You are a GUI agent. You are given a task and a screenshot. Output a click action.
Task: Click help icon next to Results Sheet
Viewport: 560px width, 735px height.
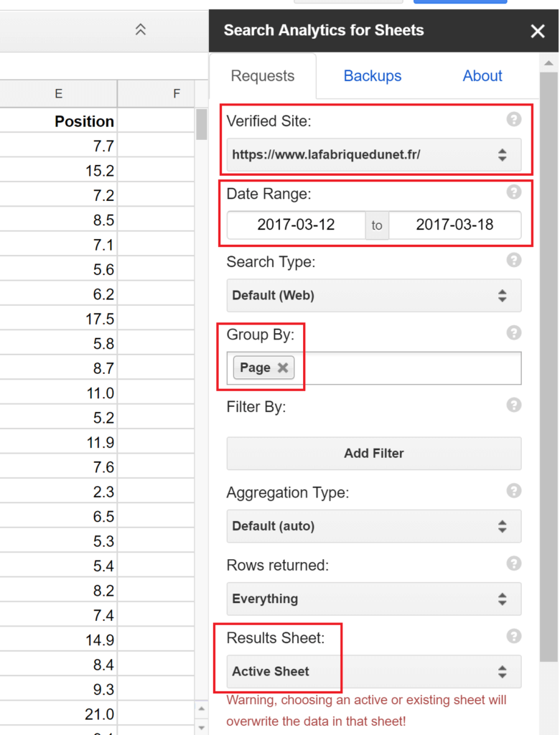click(513, 636)
